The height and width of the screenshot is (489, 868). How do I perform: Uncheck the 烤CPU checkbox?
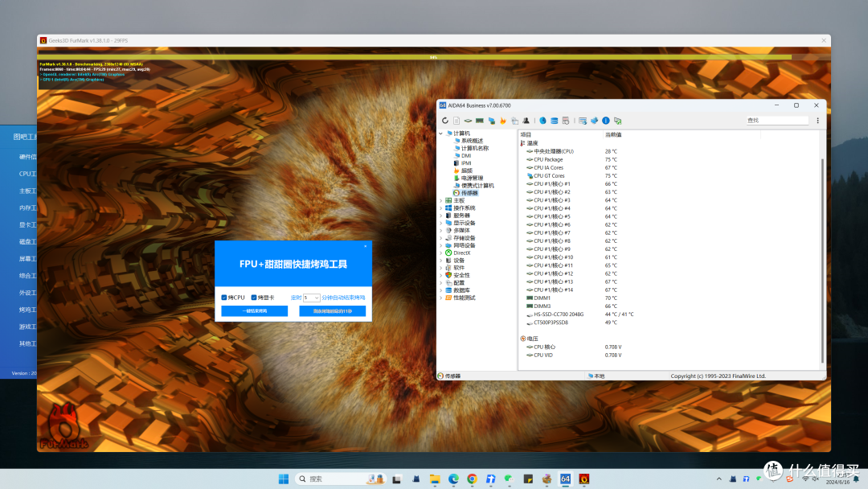tap(224, 298)
